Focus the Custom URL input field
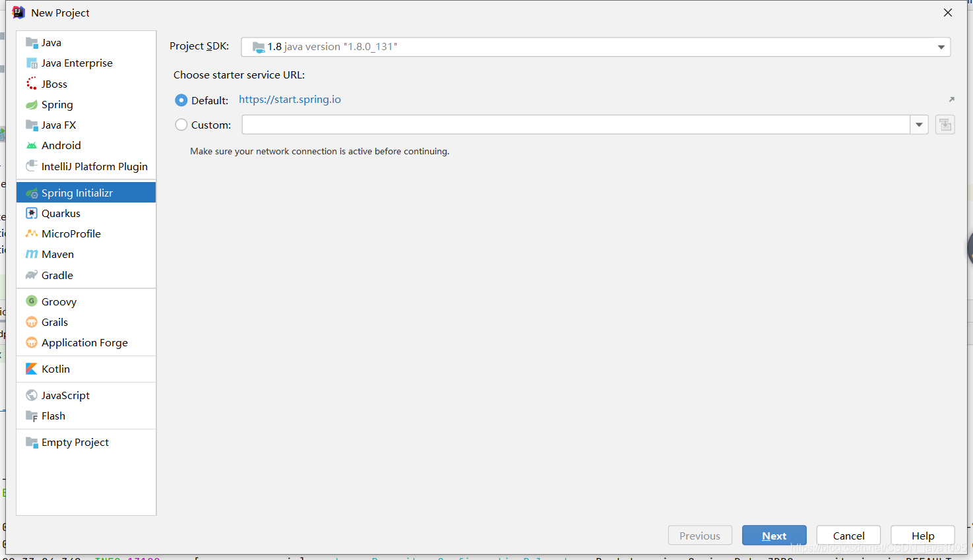 click(x=576, y=125)
